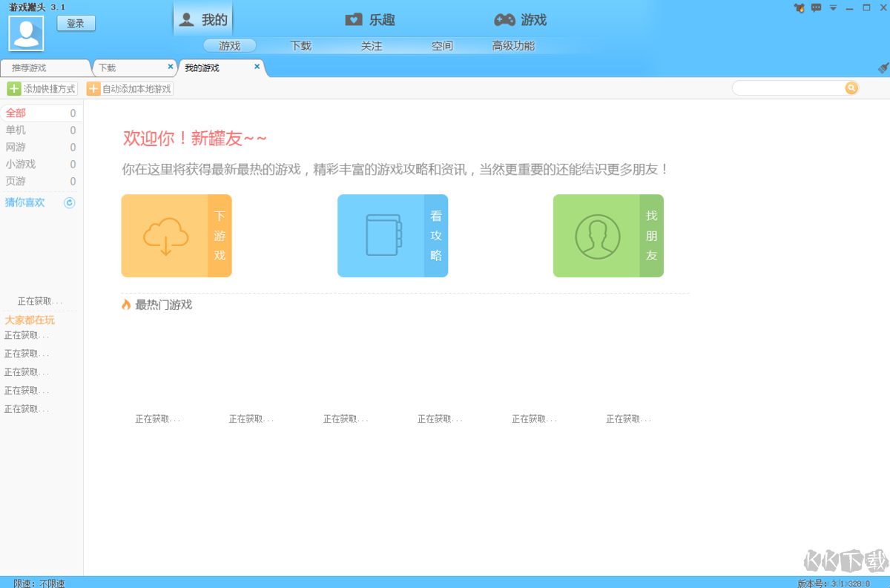Open the titlebar dropdown arrow menu
This screenshot has height=588, width=890.
tap(832, 8)
